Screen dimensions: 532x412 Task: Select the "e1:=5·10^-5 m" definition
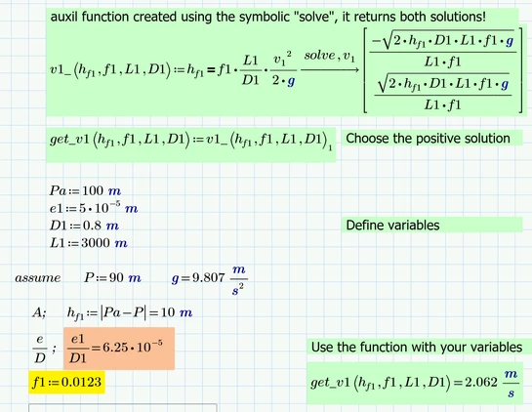(94, 208)
